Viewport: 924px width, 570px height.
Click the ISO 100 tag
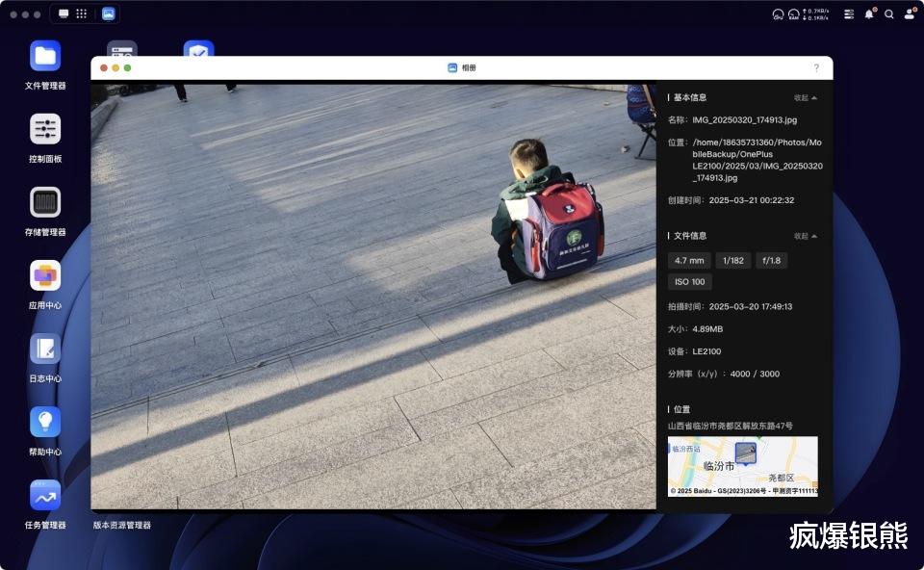click(689, 282)
